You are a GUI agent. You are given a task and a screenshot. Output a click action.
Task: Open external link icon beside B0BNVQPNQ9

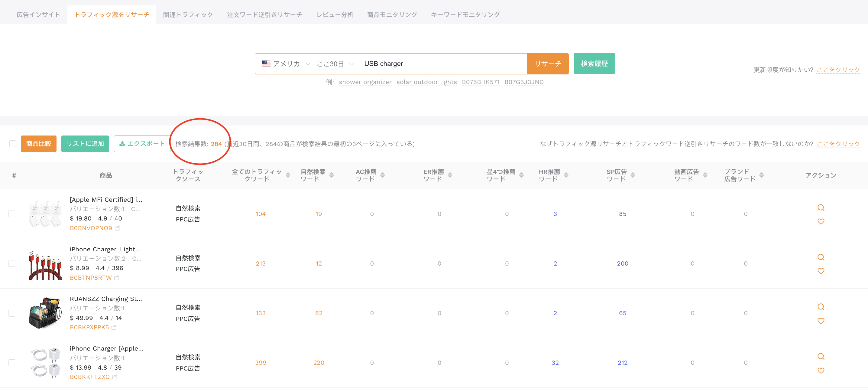click(x=117, y=228)
